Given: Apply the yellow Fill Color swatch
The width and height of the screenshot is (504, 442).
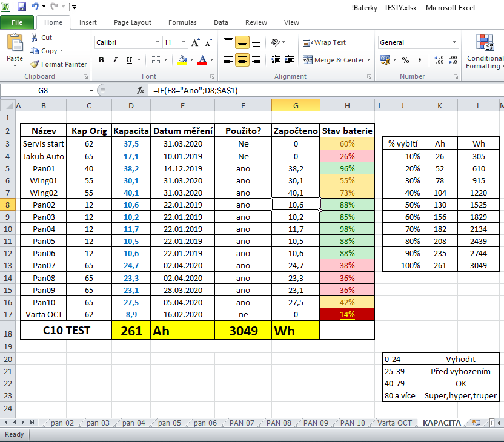Looking at the screenshot, I should [182, 60].
